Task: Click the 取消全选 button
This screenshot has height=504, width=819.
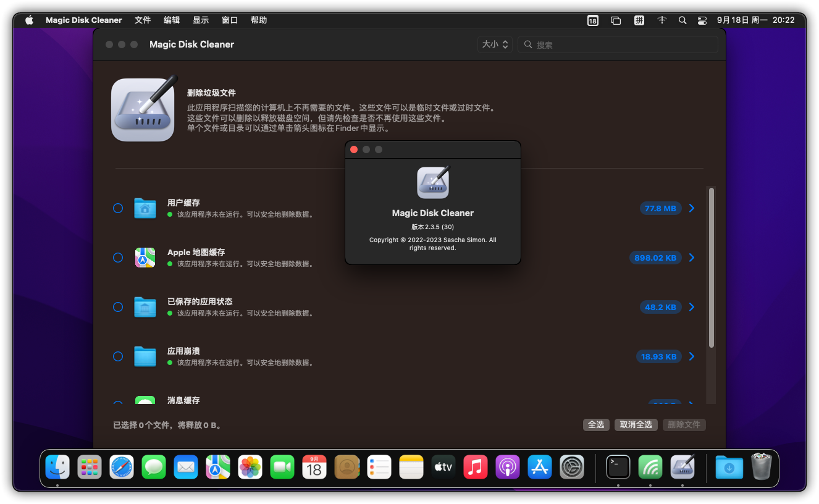Action: 636,425
